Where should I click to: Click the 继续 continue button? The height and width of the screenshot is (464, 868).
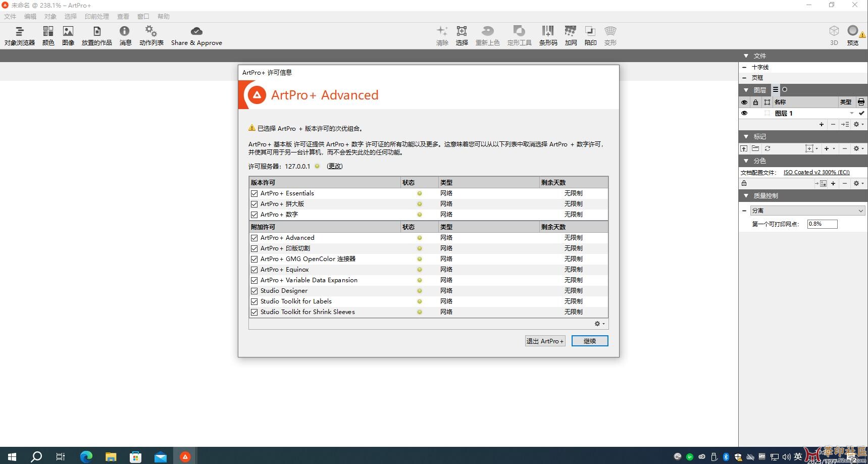tap(589, 341)
